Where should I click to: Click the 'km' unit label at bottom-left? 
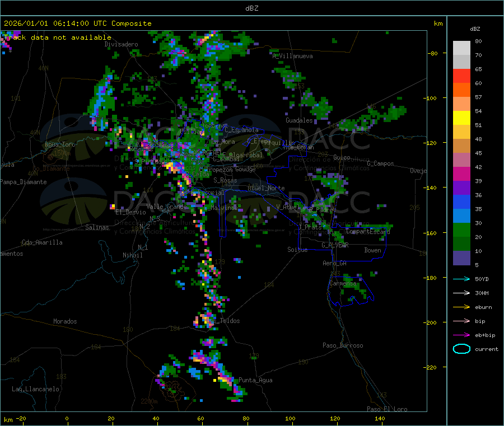[8, 420]
